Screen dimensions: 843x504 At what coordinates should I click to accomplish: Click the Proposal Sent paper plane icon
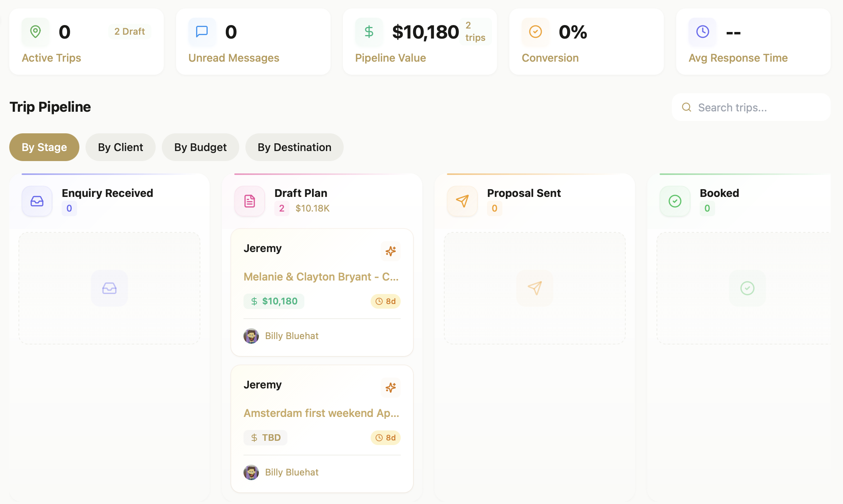(x=462, y=201)
